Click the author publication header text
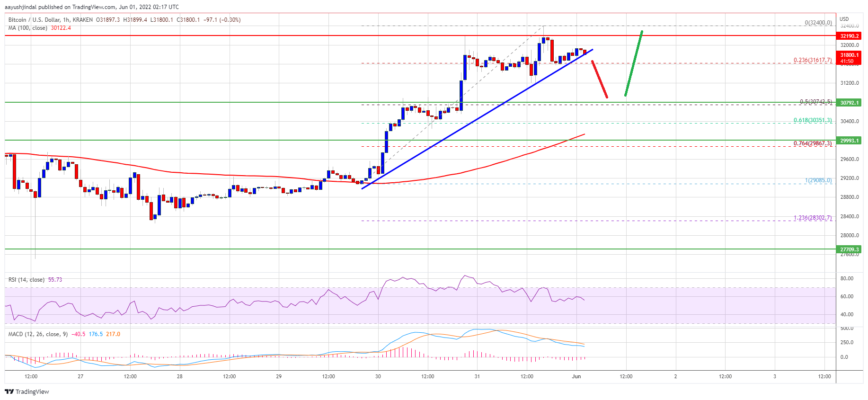Image resolution: width=868 pixels, height=400 pixels. [x=92, y=7]
